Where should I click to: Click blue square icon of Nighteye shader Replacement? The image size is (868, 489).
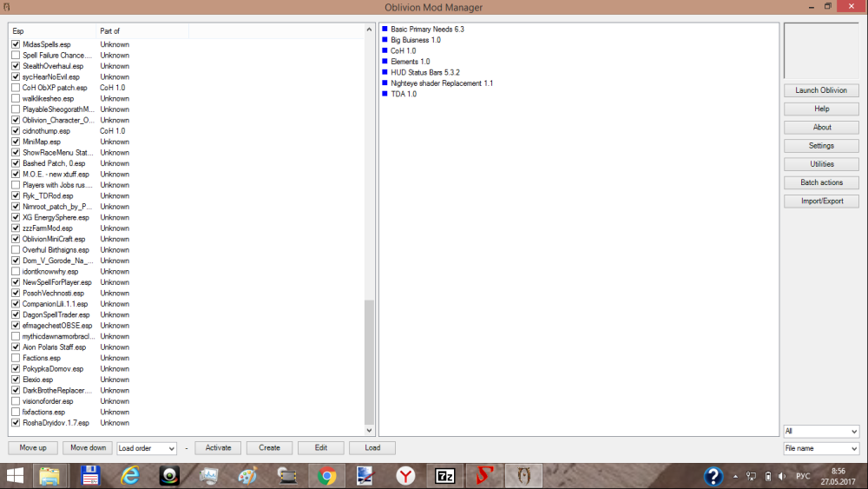[385, 83]
